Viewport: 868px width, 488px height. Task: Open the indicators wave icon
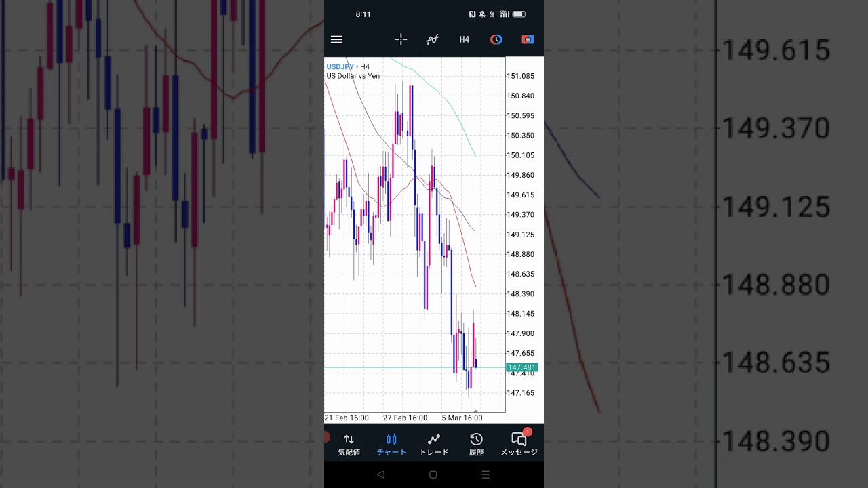point(432,39)
